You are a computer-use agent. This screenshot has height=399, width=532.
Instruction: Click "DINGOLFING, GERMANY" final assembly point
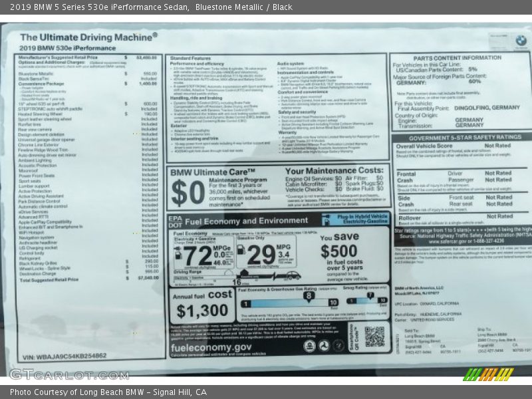487,108
